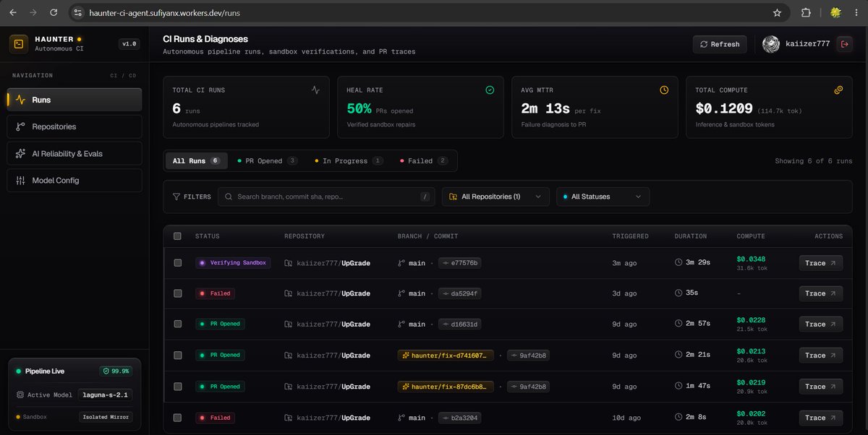Click the filters funnel icon
Viewport: 868px width, 435px height.
click(x=176, y=197)
